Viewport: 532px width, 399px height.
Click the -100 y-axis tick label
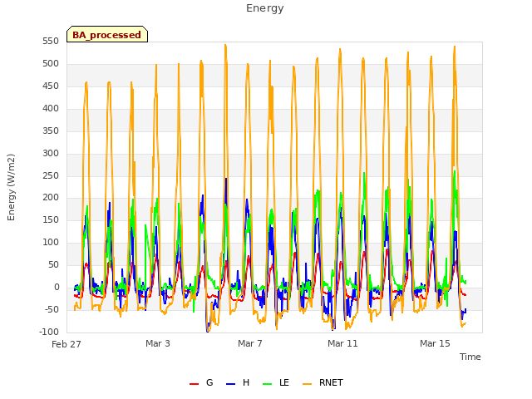(x=49, y=332)
